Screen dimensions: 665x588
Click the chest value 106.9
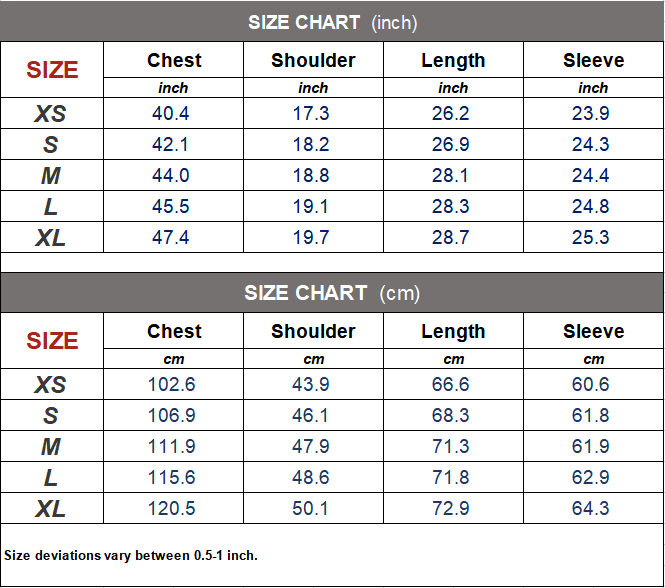[172, 416]
